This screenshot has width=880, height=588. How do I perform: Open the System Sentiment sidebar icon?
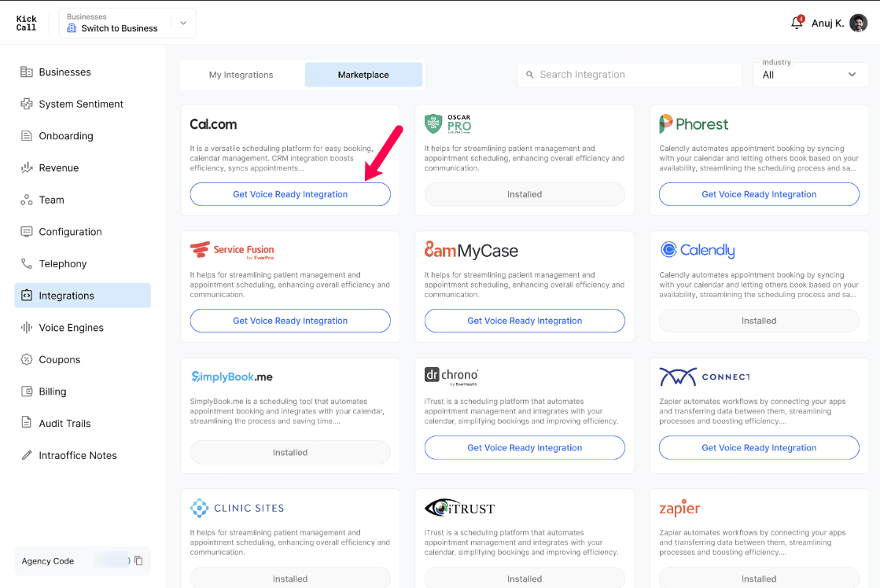[x=27, y=104]
